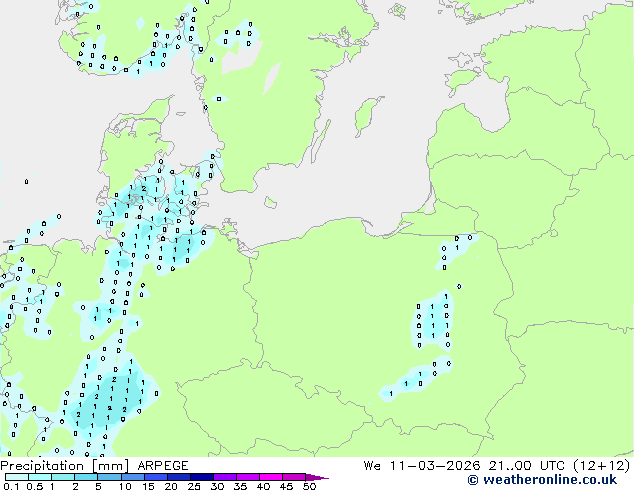This screenshot has height=490, width=634.
Task: Click the '(12+12)' forecast run label
Action: pos(602,466)
